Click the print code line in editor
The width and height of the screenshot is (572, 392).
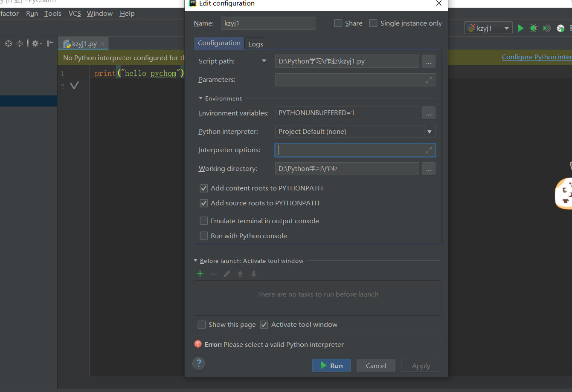pos(139,73)
